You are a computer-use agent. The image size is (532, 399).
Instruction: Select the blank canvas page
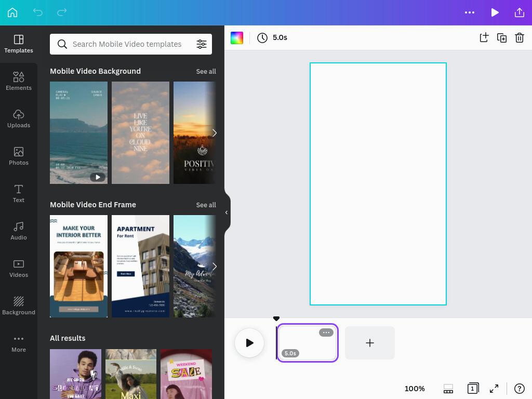378,184
